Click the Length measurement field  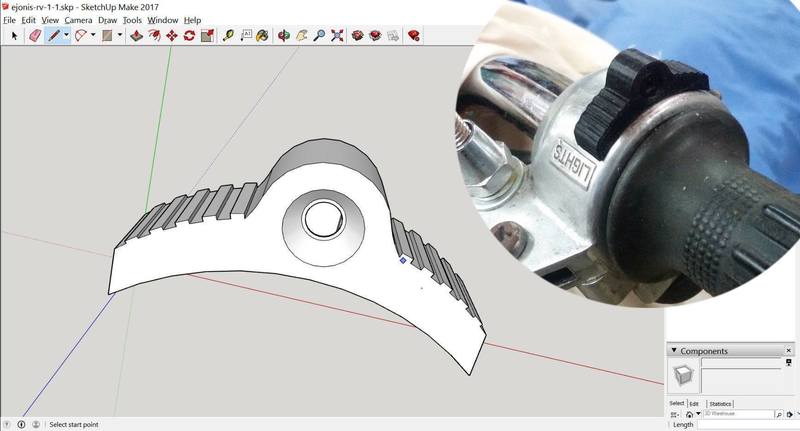(x=745, y=425)
